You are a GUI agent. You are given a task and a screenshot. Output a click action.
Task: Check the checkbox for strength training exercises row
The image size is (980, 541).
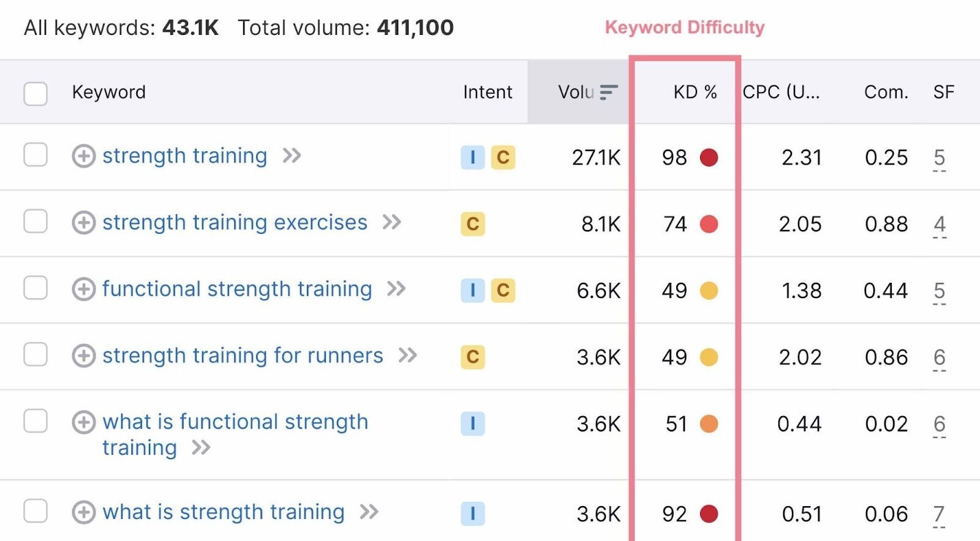pos(35,222)
